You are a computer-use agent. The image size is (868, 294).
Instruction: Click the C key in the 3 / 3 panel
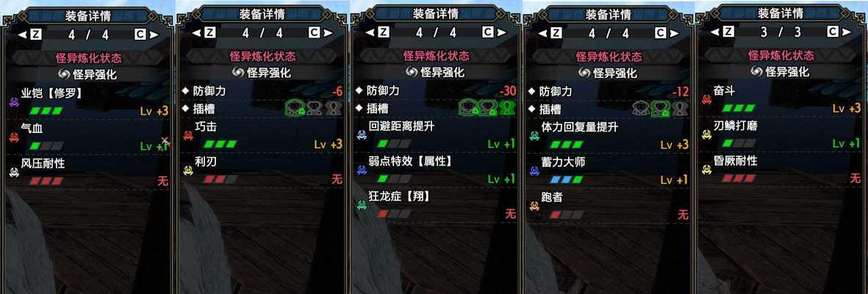click(x=833, y=32)
